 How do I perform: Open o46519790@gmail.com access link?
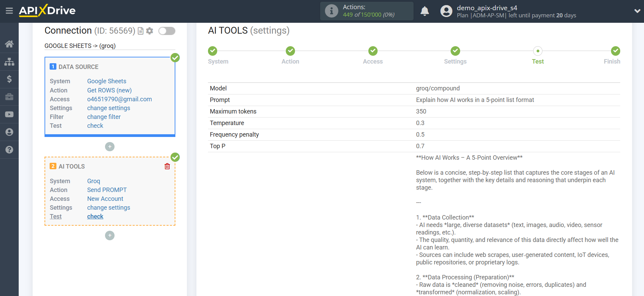[120, 99]
